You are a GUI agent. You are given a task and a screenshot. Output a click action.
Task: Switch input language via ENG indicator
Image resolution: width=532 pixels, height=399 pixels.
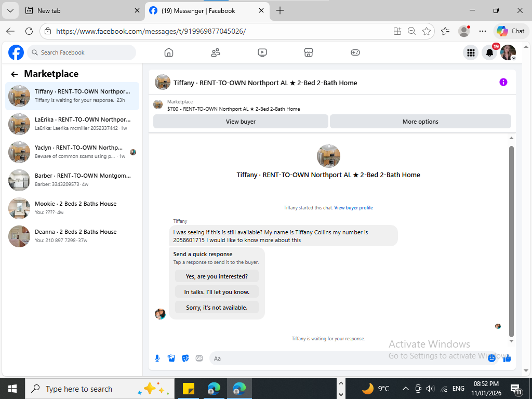click(x=458, y=389)
